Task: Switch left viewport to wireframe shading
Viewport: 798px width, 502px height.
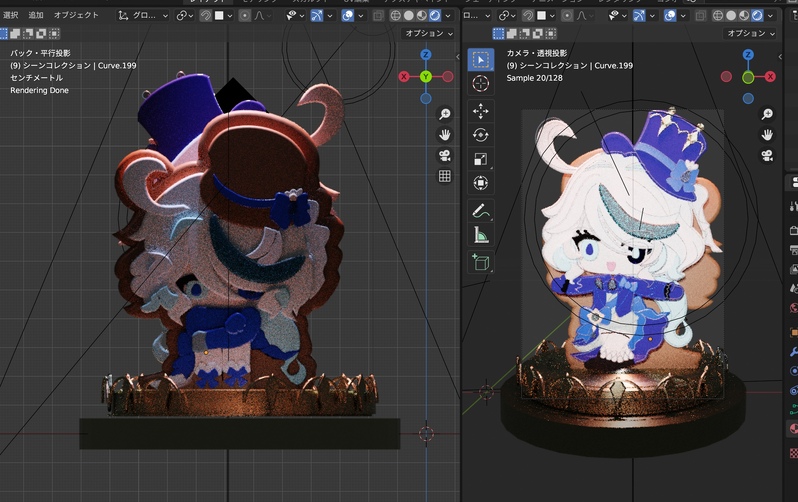Action: click(x=395, y=16)
